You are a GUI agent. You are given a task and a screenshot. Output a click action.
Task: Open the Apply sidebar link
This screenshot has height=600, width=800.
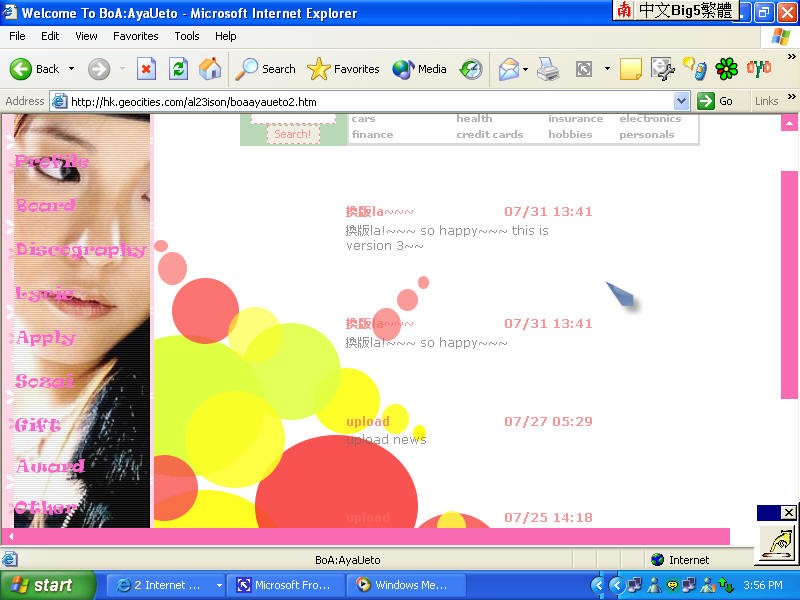[x=45, y=338]
